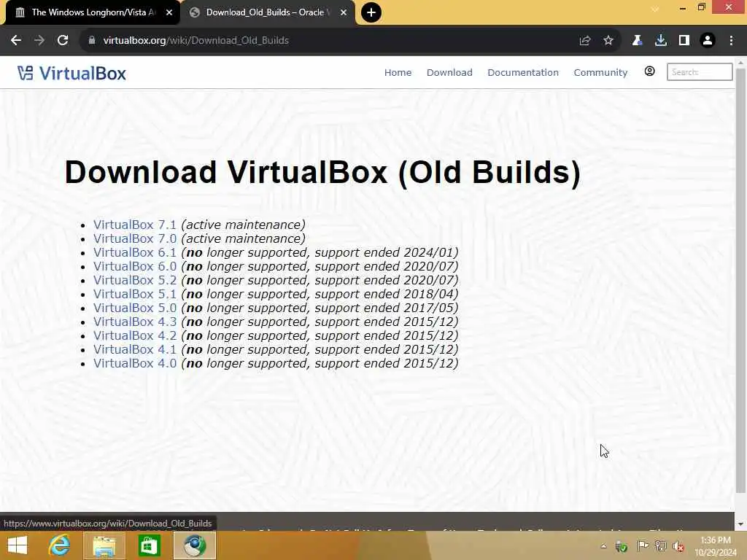The height and width of the screenshot is (560, 747).
Task: Open browser downloads icon
Action: (x=661, y=41)
